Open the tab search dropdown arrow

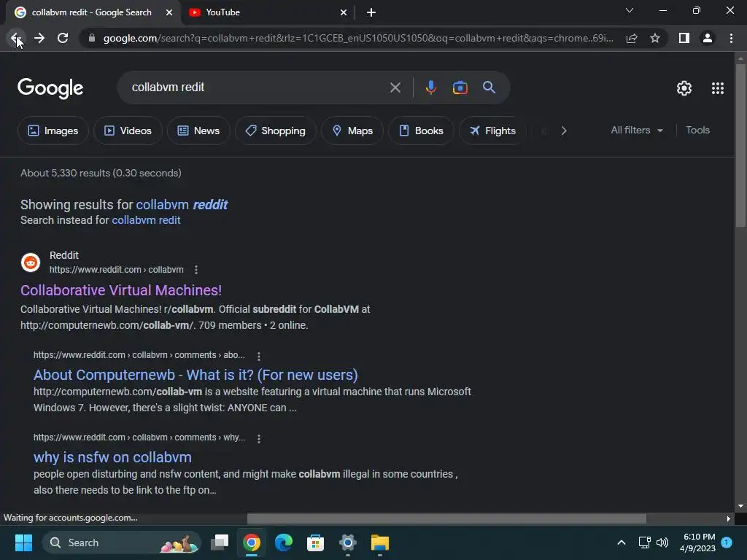(x=630, y=10)
